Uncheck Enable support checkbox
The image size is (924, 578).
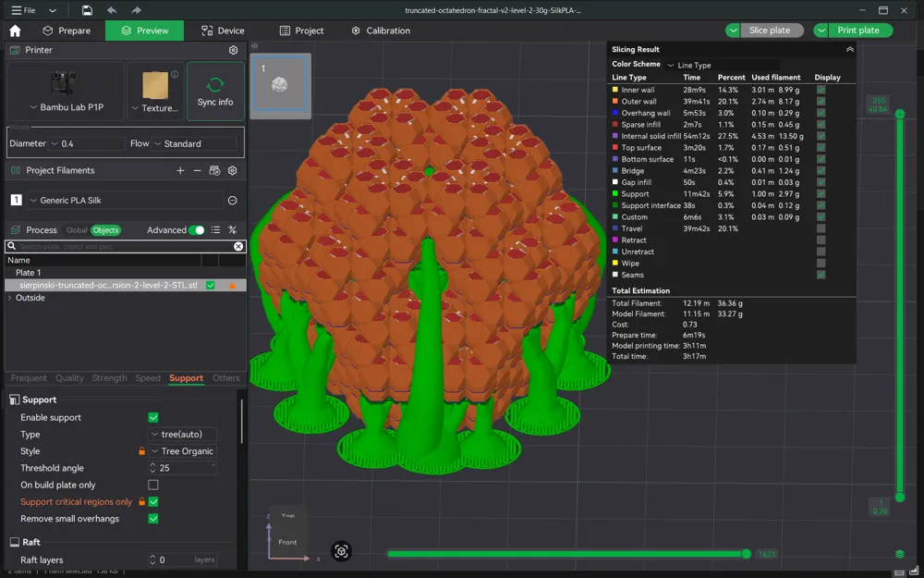pos(153,418)
